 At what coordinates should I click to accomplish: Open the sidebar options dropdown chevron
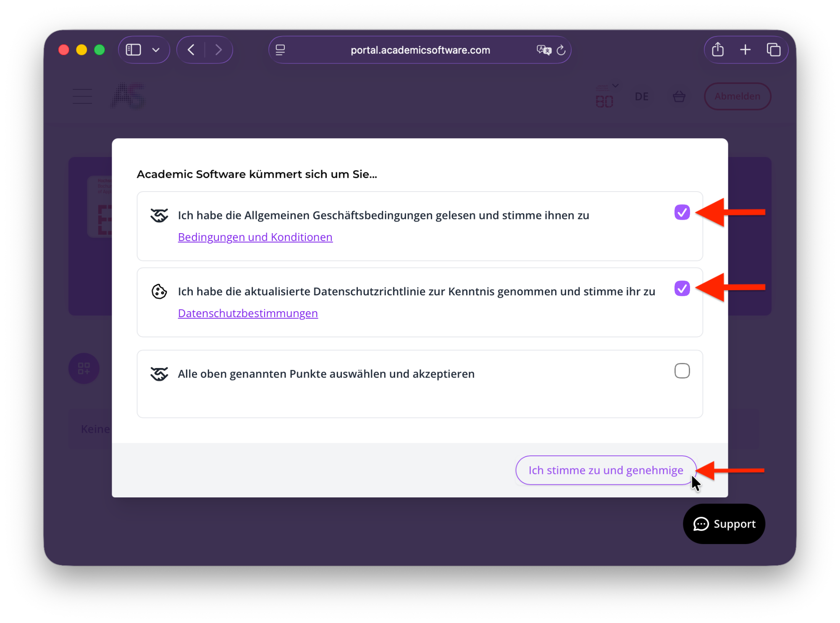[x=156, y=50]
